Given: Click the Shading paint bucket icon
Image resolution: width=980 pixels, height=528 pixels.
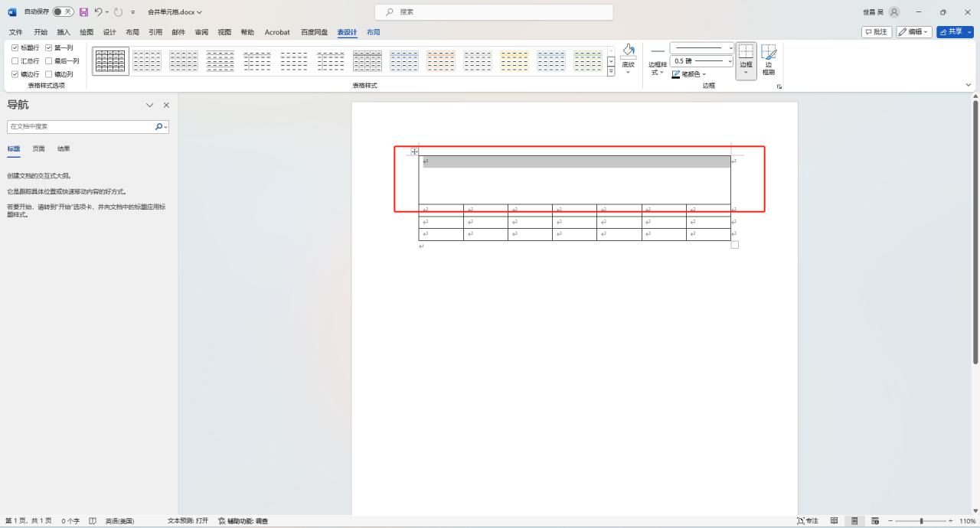Looking at the screenshot, I should click(x=628, y=51).
